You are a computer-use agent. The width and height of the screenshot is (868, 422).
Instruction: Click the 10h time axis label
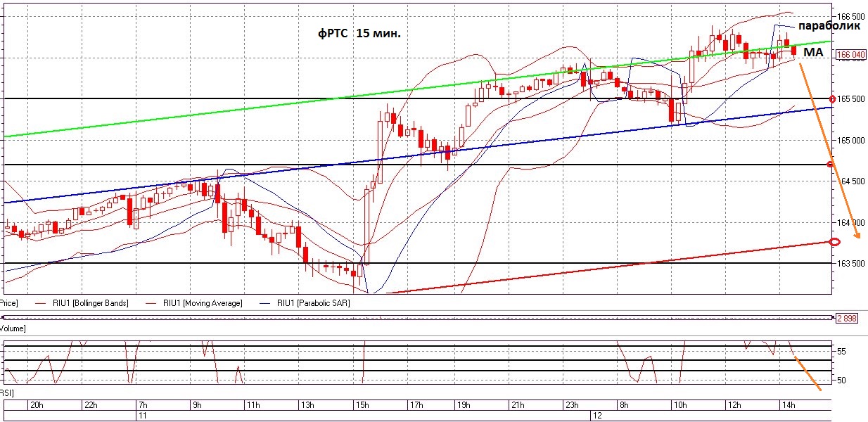[680, 404]
